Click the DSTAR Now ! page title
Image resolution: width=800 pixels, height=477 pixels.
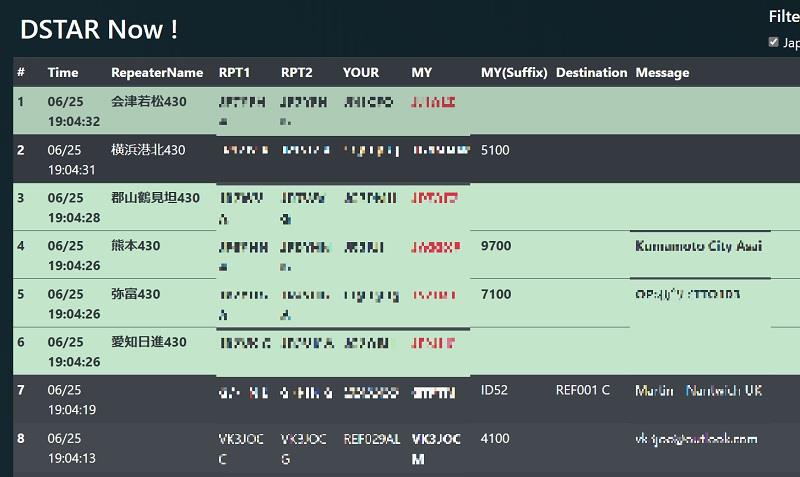tap(99, 30)
